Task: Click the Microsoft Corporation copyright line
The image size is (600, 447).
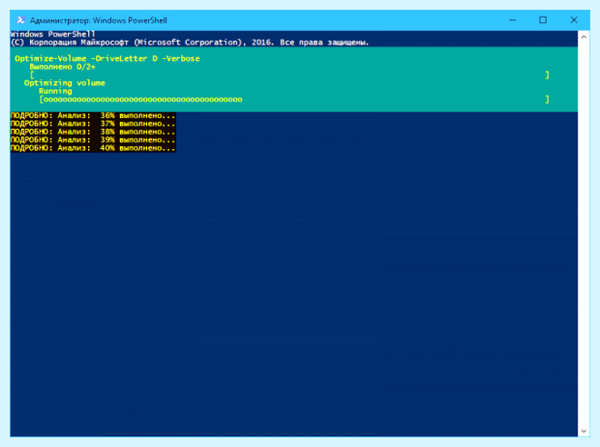Action: click(189, 42)
